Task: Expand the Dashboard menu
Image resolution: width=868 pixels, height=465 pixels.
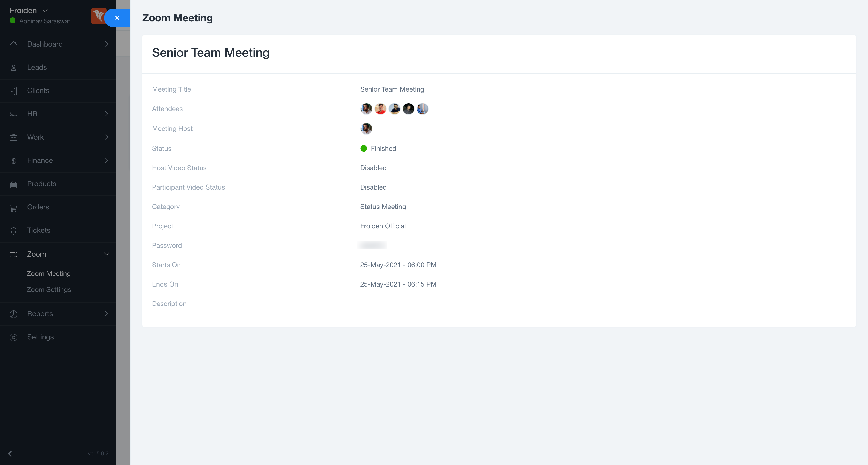Action: [45, 44]
